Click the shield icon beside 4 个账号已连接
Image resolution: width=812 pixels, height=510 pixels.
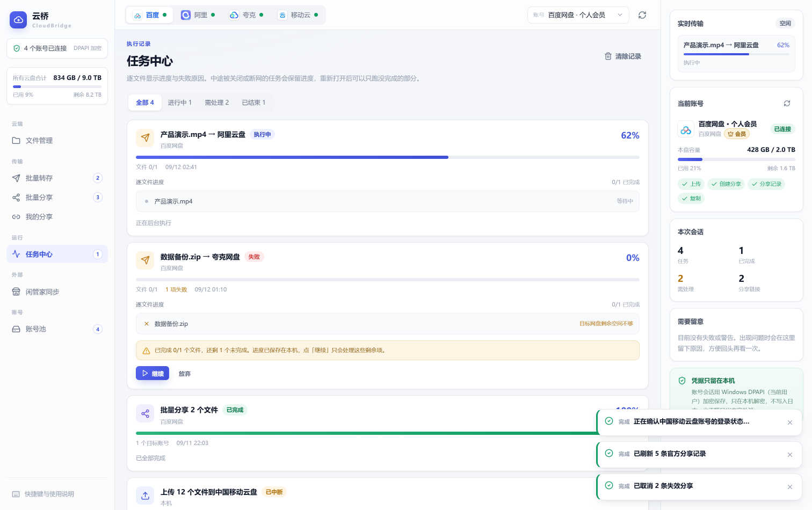(x=17, y=48)
